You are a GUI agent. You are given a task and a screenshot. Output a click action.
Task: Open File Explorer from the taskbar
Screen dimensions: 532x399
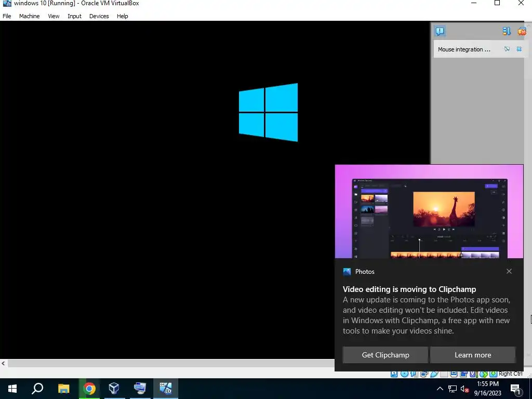click(63, 389)
